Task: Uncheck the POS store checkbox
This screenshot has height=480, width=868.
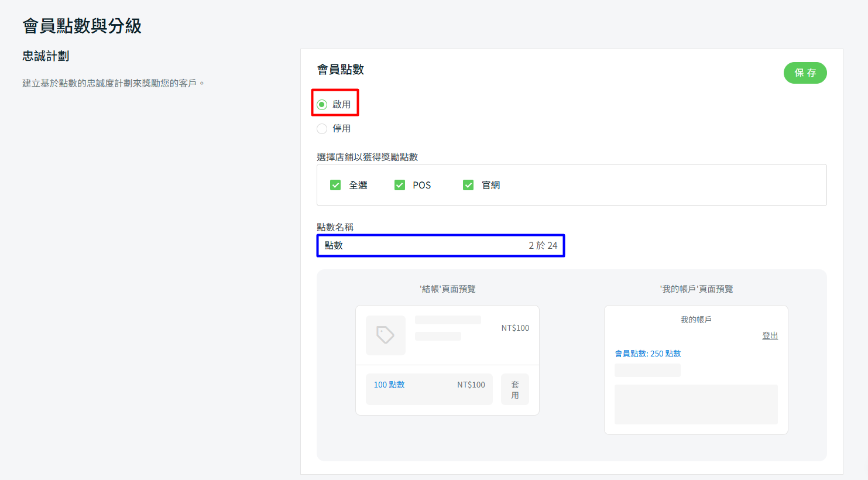Action: click(400, 185)
